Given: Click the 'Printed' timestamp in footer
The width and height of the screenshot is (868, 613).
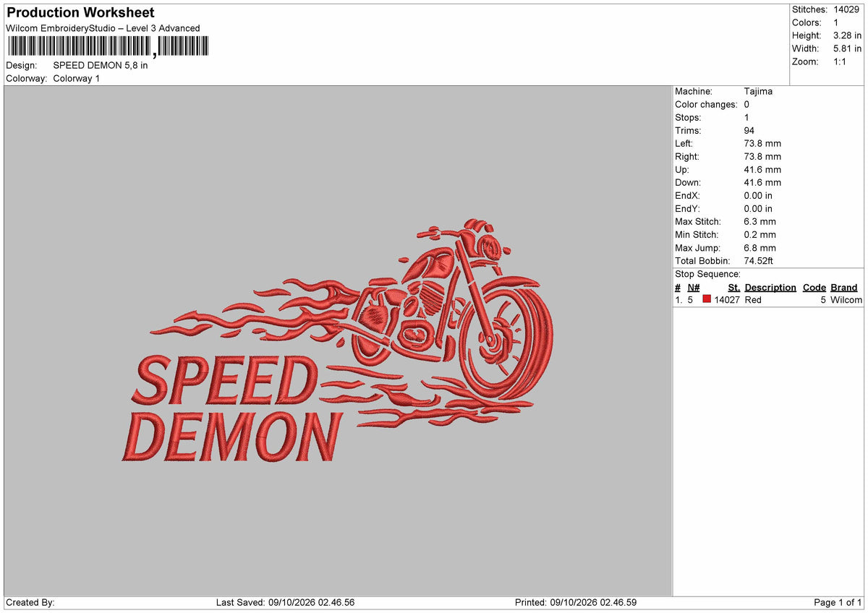Looking at the screenshot, I should click(x=576, y=603).
